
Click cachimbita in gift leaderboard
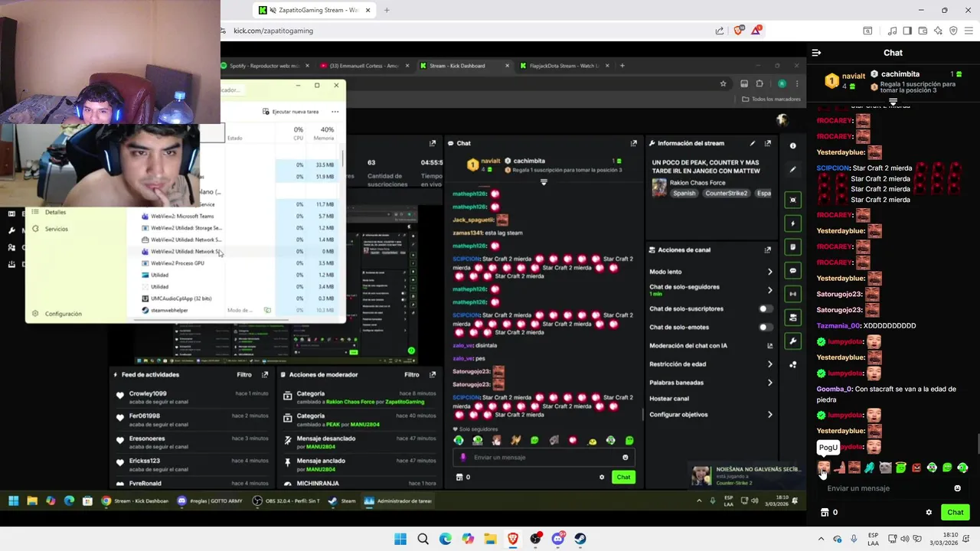click(900, 74)
